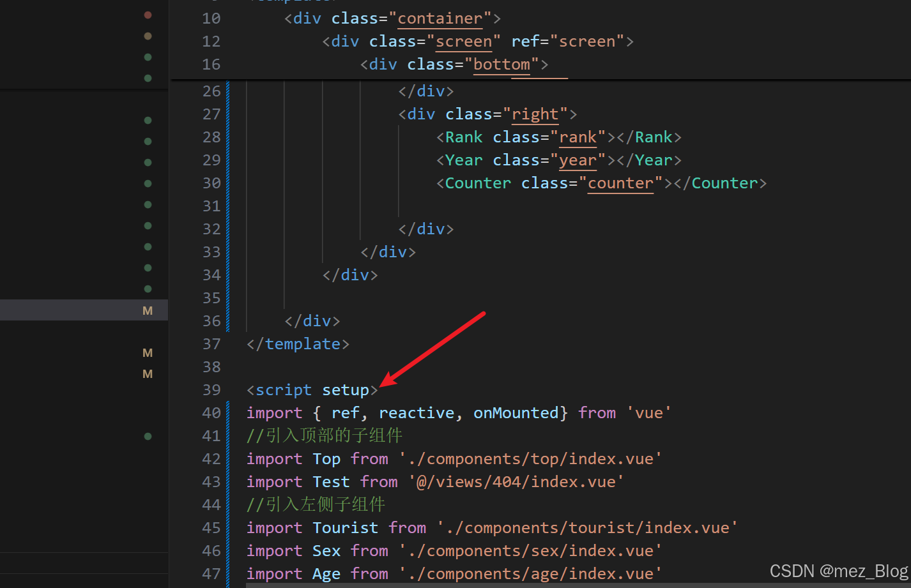Click the comment 引入顶部的子组件
This screenshot has width=911, height=588.
coord(325,436)
